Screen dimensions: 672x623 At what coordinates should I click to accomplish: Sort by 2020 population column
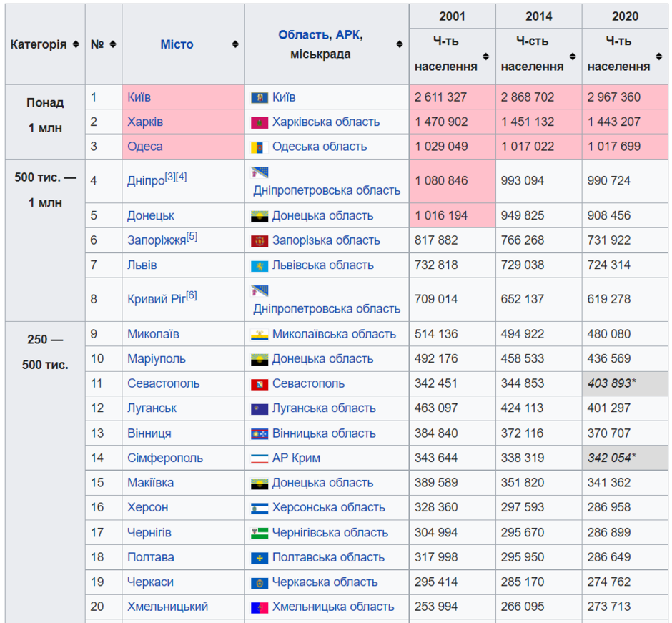click(658, 57)
